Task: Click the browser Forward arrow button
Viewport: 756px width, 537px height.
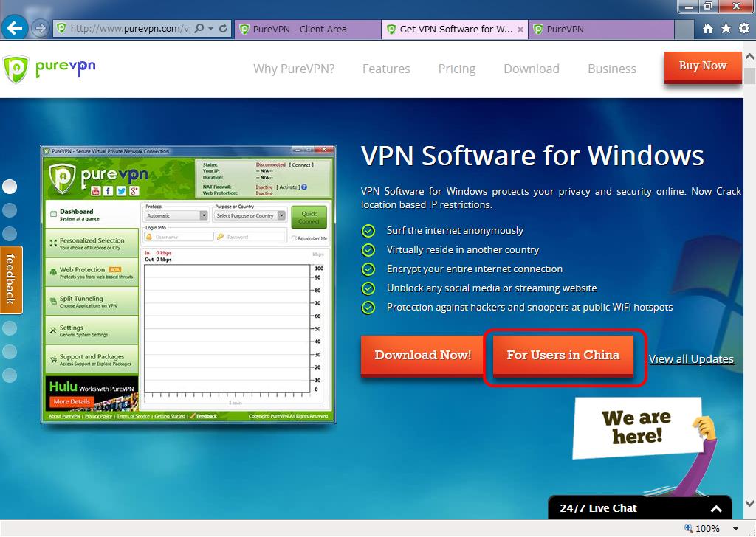Action: pyautogui.click(x=41, y=29)
